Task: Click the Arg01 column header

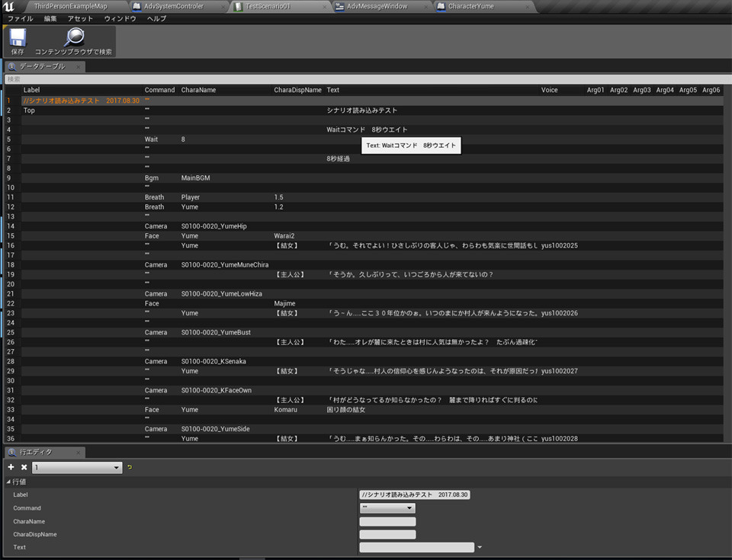Action: tap(596, 90)
